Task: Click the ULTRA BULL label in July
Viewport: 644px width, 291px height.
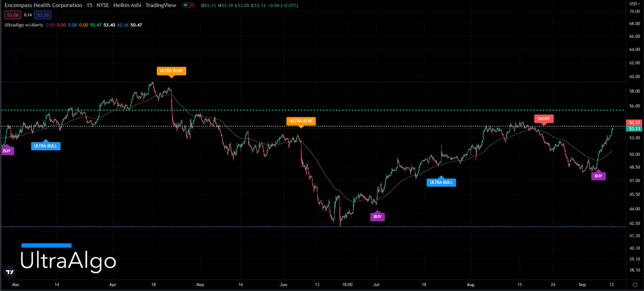Action: pyautogui.click(x=441, y=182)
